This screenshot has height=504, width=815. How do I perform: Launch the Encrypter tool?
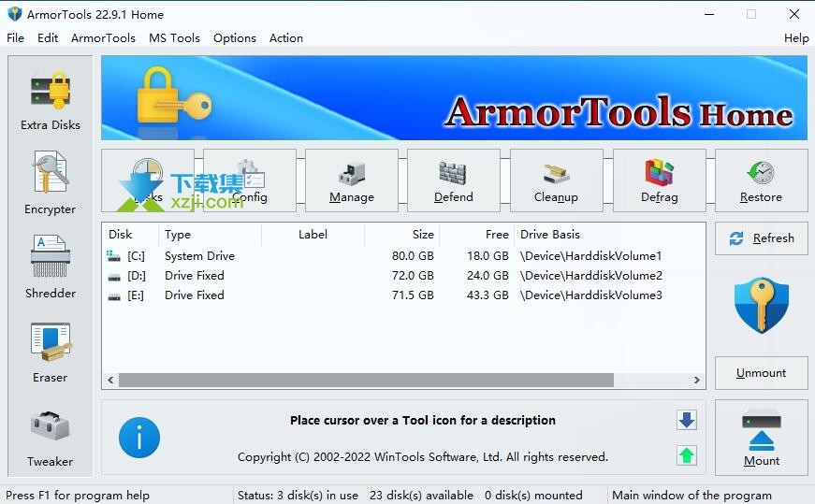(x=51, y=183)
